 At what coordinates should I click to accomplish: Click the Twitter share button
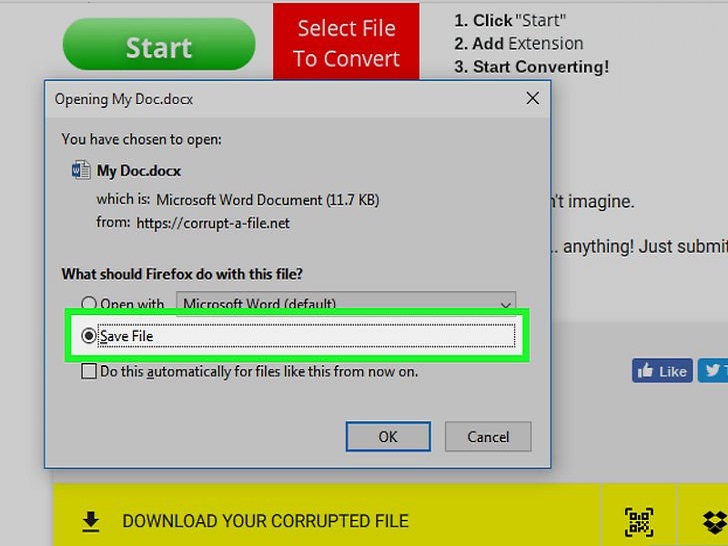[713, 371]
